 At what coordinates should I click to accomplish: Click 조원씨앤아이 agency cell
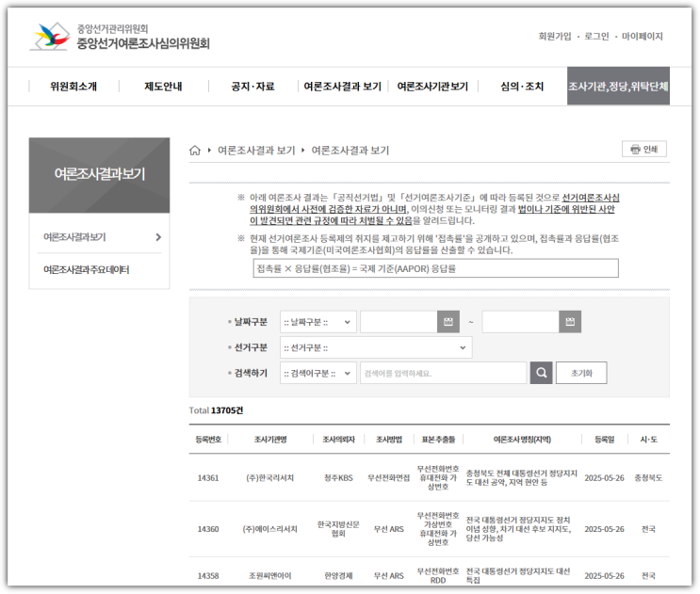coord(270,576)
